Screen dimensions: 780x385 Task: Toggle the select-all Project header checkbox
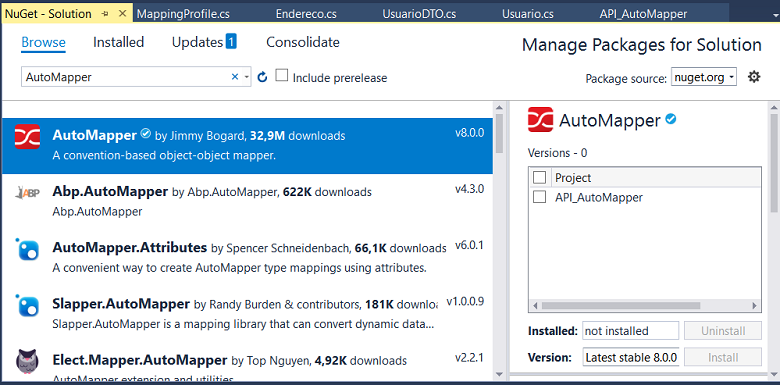point(539,177)
